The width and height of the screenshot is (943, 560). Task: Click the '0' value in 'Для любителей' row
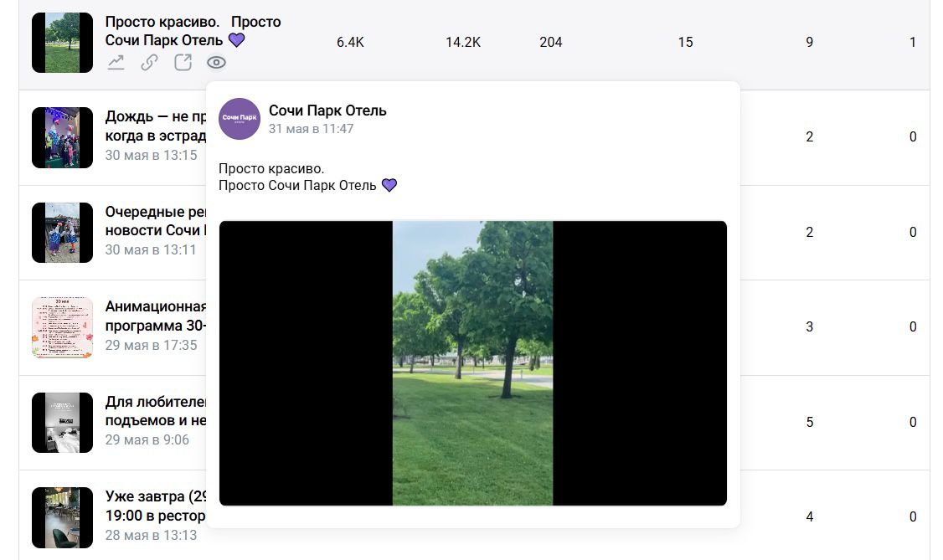point(913,422)
